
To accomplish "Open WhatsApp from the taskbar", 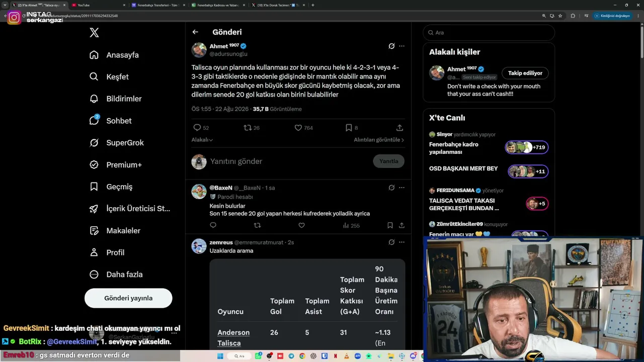I will tap(258, 356).
